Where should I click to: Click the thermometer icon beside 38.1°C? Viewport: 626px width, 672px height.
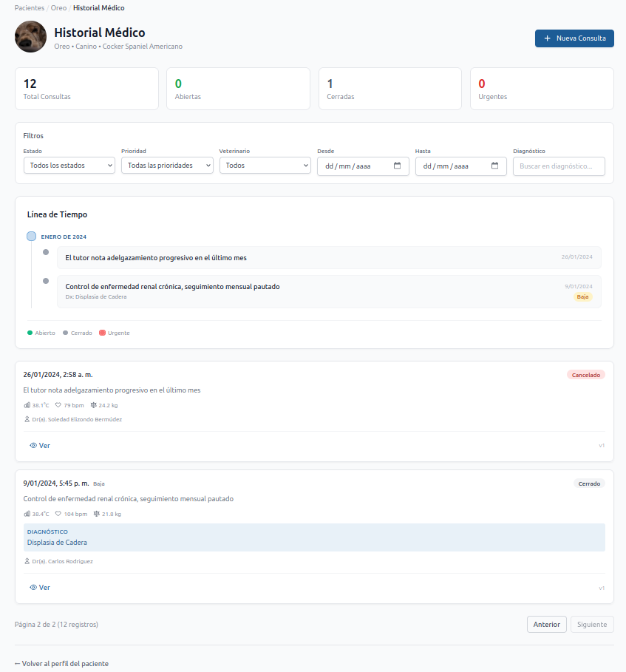click(x=27, y=405)
